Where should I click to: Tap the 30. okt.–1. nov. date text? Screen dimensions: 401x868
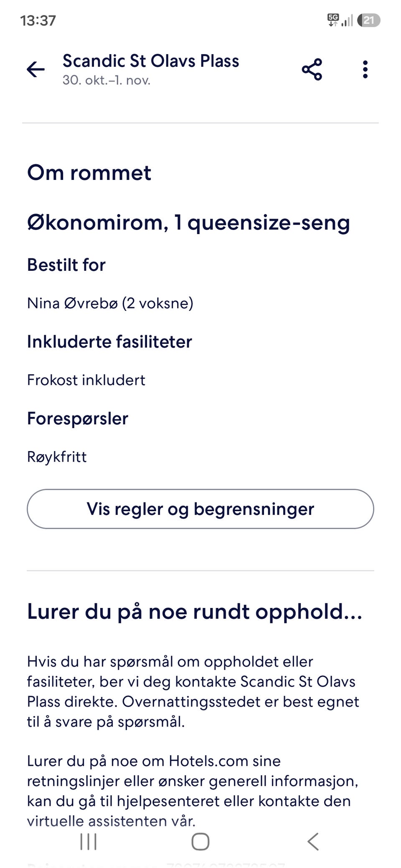(107, 80)
